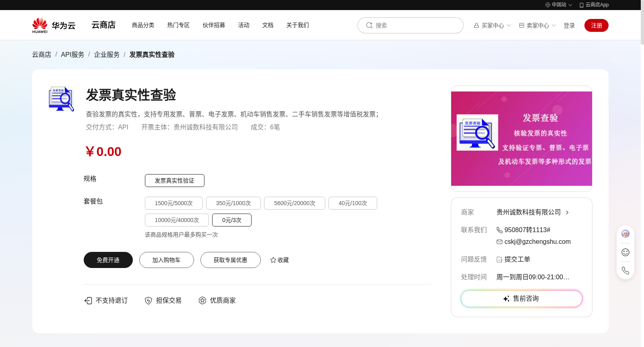Select the 0元/3次 package

(x=232, y=220)
